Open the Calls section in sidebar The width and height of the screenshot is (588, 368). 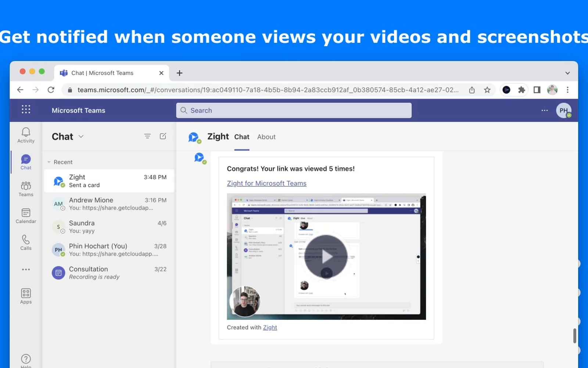[x=26, y=243]
